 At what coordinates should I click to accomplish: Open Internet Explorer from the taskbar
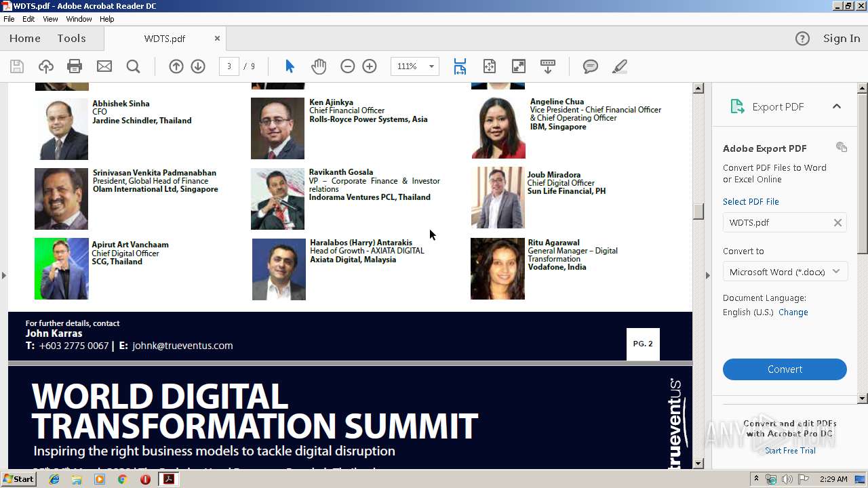[54, 479]
